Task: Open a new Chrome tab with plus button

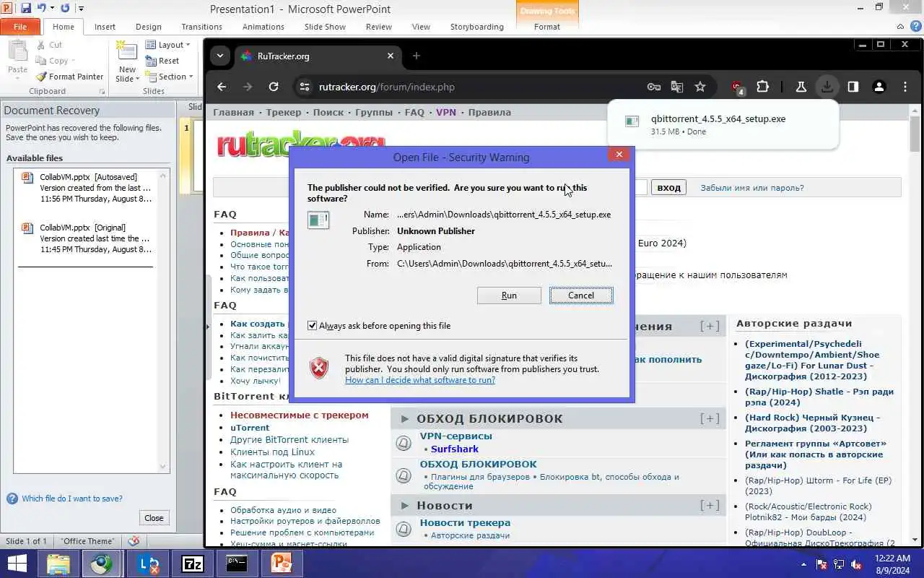Action: point(417,56)
